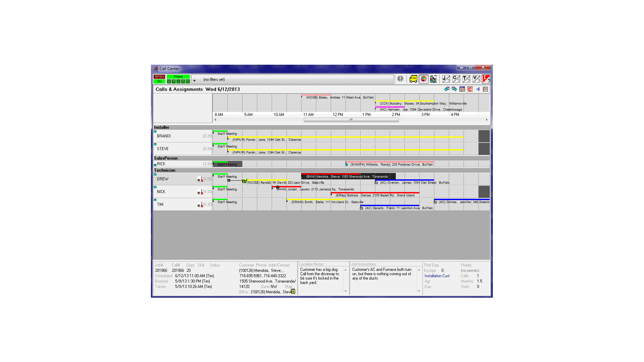644x362 pixels.
Task: Click the colored schedule board icon
Action: [x=433, y=79]
